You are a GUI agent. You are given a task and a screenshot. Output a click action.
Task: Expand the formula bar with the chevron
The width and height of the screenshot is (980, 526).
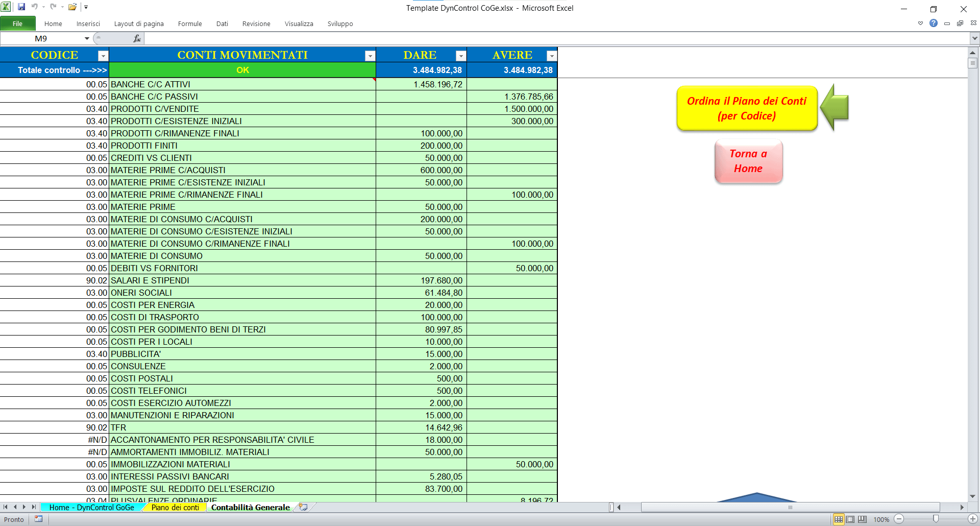(974, 38)
